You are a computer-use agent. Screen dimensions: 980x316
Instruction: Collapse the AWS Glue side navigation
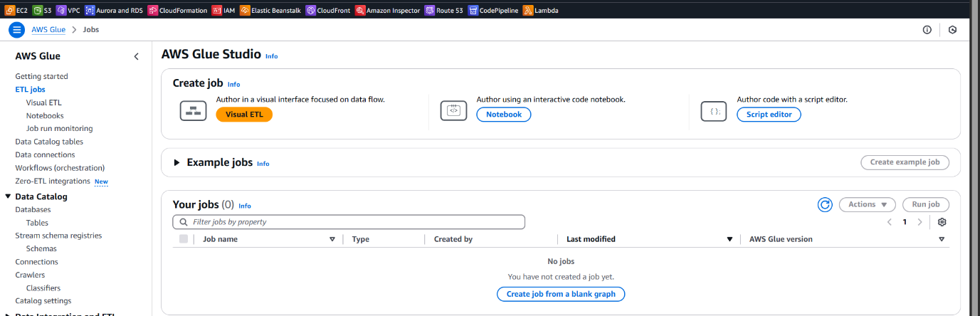click(137, 56)
